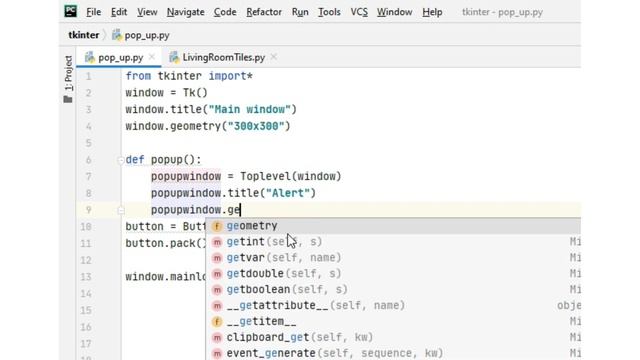Click the "Alert" string on line 8
The image size is (640, 360).
coord(287,193)
